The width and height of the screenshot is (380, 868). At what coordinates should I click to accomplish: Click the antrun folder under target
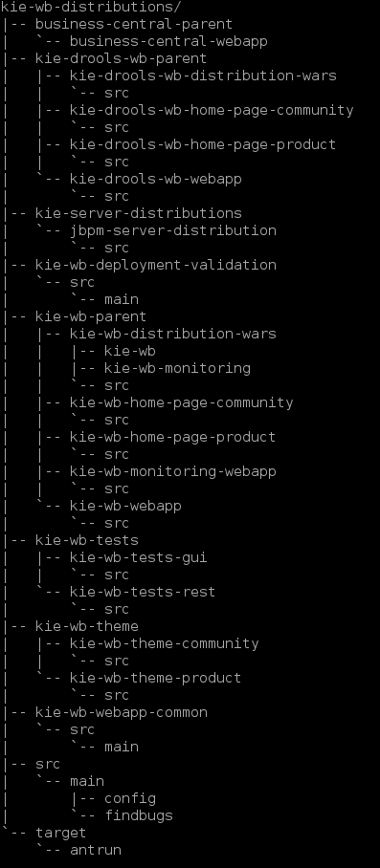point(96,850)
